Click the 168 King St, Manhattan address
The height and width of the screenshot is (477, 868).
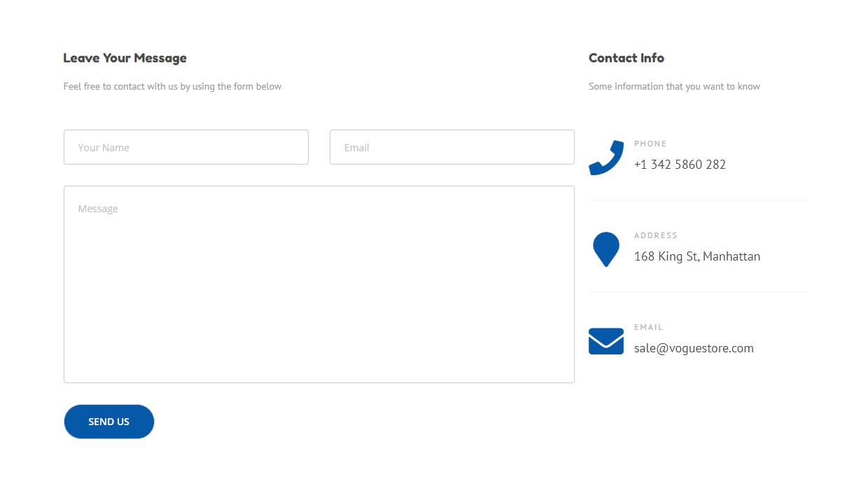[697, 256]
